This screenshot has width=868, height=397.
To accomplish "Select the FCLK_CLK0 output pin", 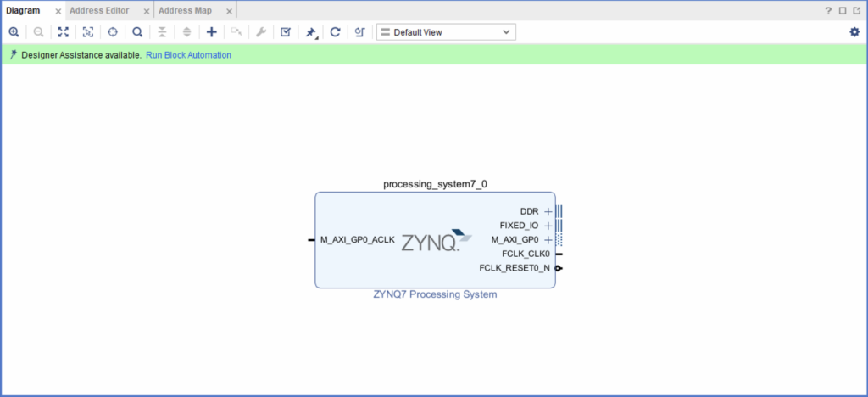I will click(559, 254).
